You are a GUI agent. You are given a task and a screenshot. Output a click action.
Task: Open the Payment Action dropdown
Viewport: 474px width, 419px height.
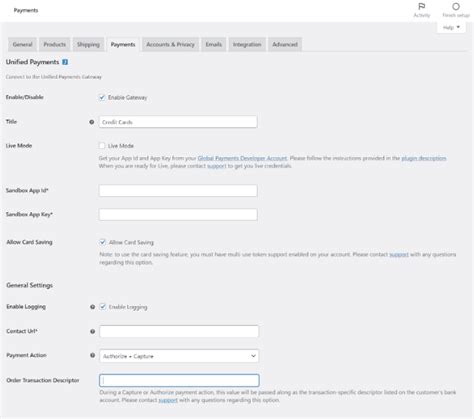click(179, 356)
